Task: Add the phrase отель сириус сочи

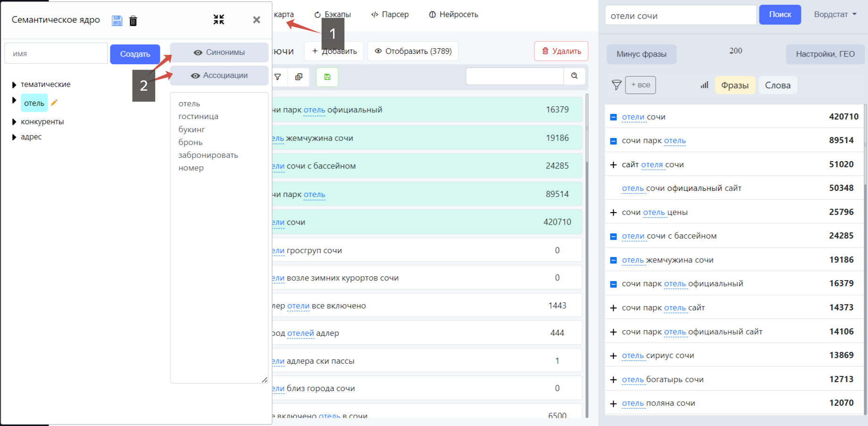Action: [613, 356]
